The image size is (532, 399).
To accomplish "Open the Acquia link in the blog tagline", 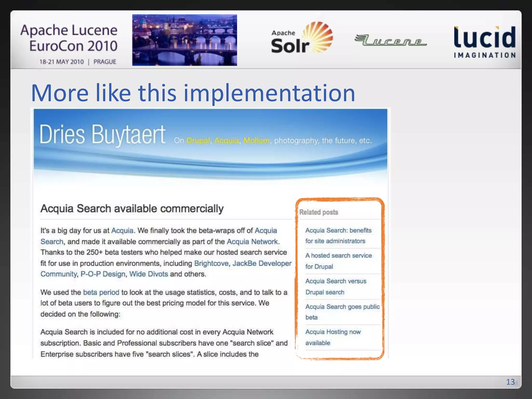I will (227, 141).
